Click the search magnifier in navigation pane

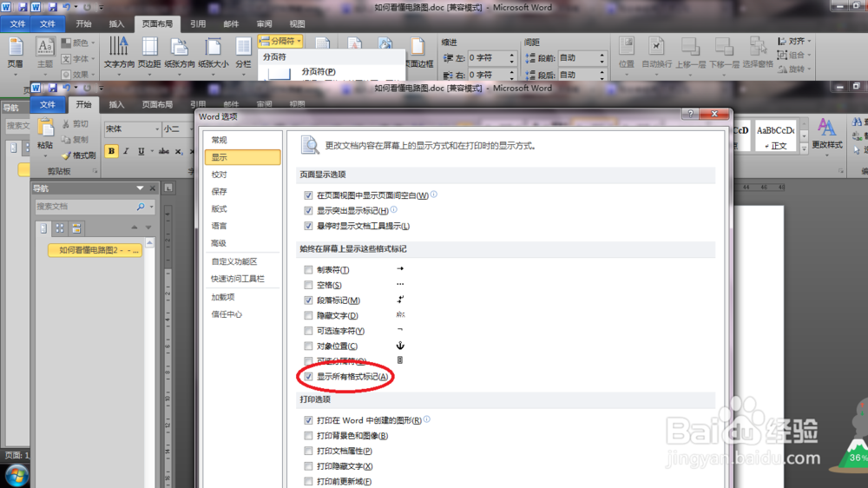click(141, 207)
